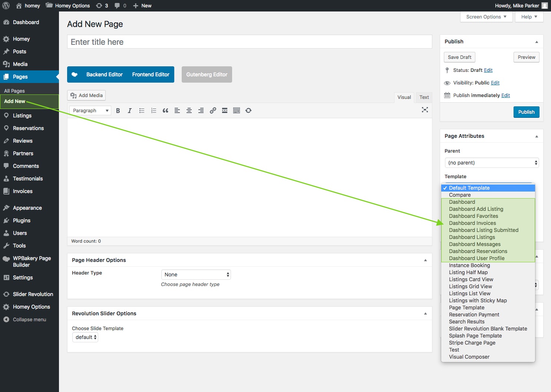Click the updates icon showing 3

(x=102, y=6)
